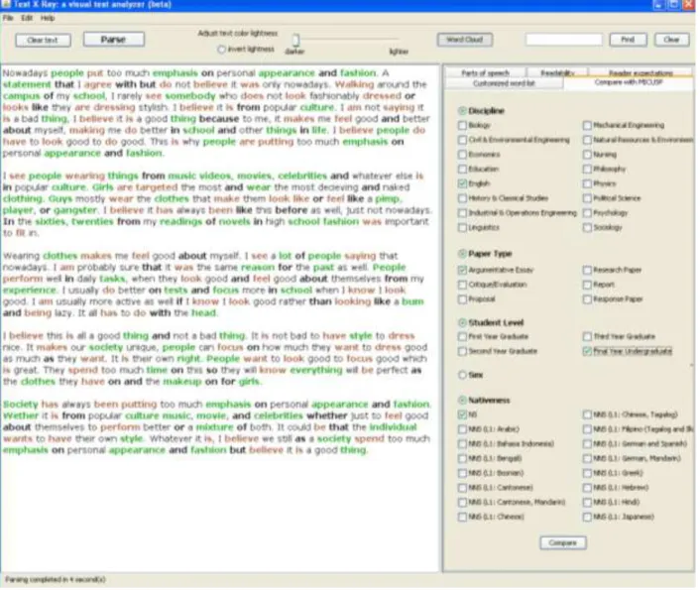
Task: Check the Education checkbox
Action: coord(462,170)
